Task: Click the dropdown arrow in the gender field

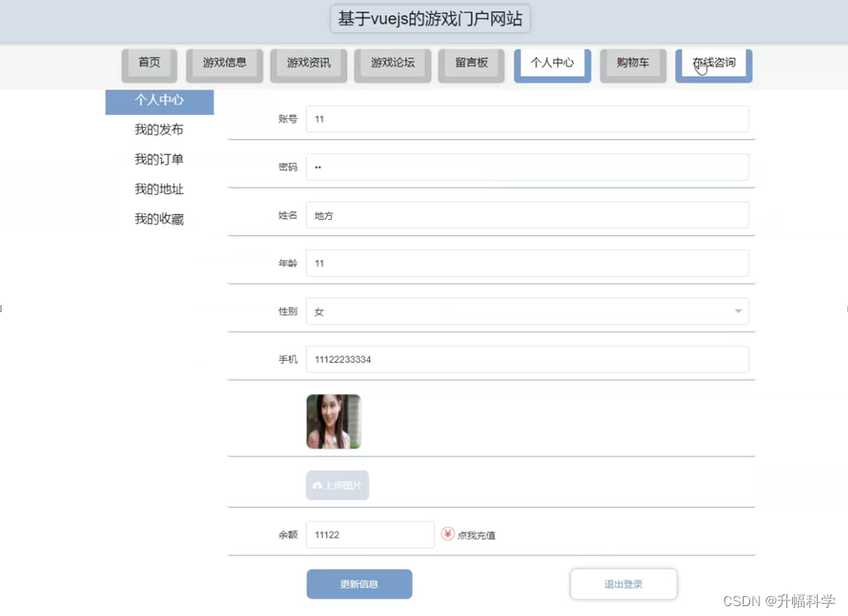Action: tap(739, 311)
